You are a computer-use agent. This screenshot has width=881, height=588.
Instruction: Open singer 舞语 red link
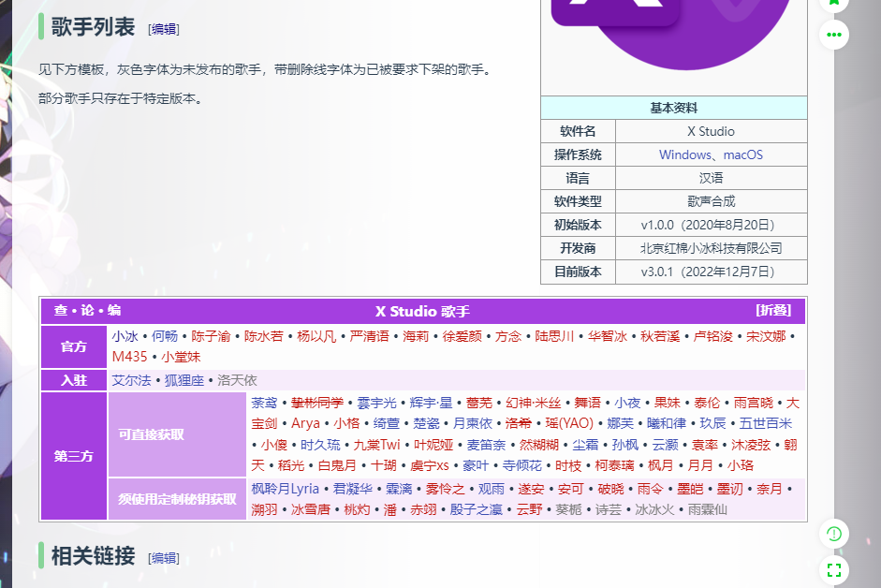[587, 403]
